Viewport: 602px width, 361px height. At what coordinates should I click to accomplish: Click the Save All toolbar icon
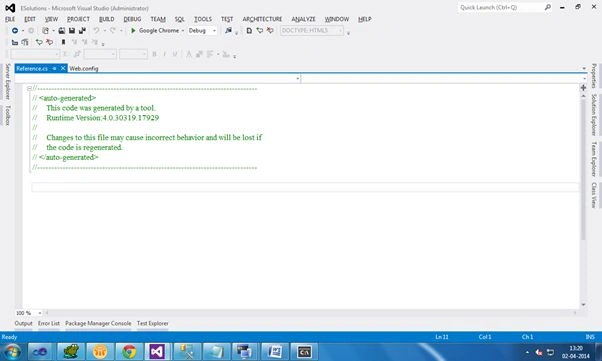[82, 30]
